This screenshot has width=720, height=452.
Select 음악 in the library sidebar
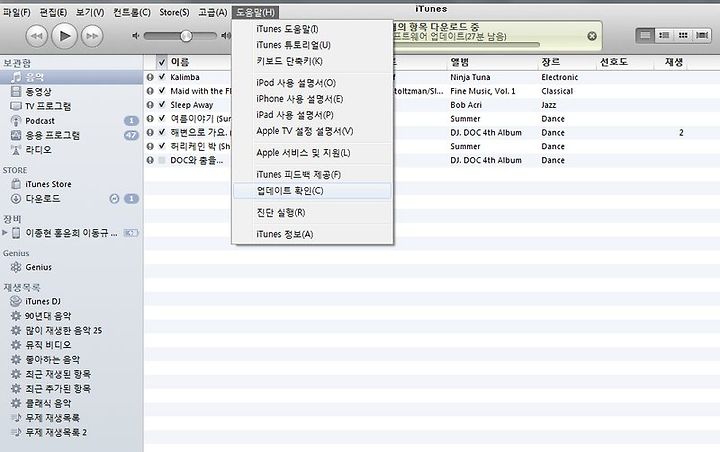point(71,77)
